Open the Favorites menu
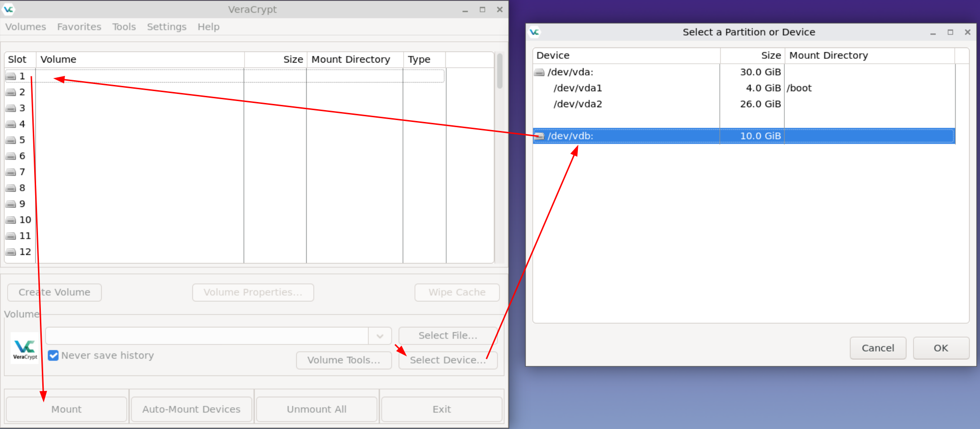The width and height of the screenshot is (980, 429). point(79,27)
